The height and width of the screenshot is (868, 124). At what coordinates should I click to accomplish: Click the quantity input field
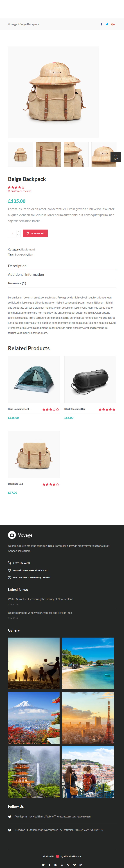click(x=12, y=233)
